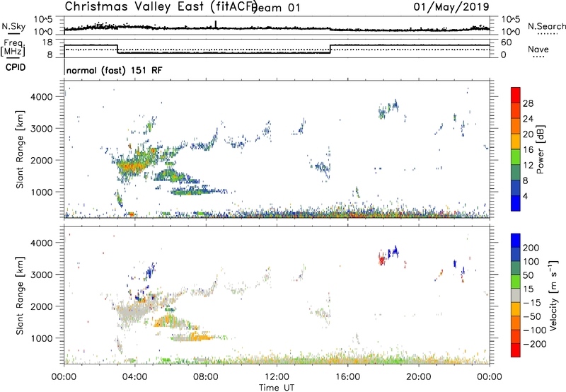Pick the red bottom segment of velocity colorbar
This screenshot has width=566, height=392.
tap(516, 350)
